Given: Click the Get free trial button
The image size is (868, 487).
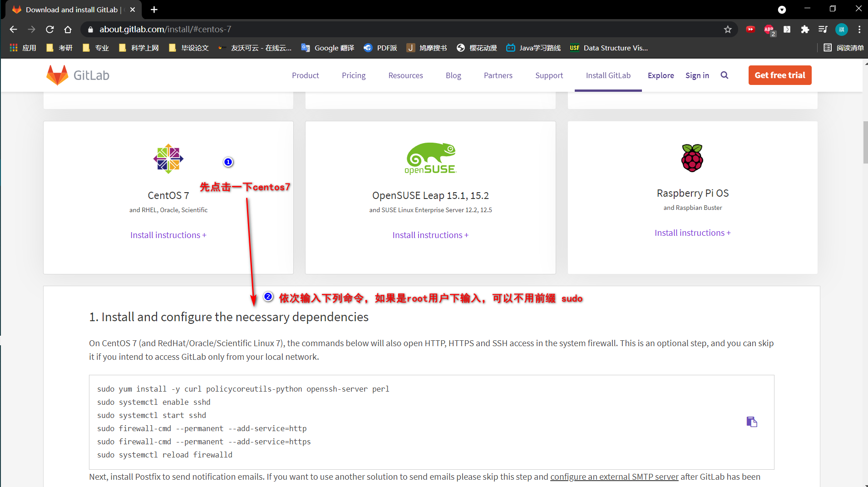Looking at the screenshot, I should pos(779,75).
